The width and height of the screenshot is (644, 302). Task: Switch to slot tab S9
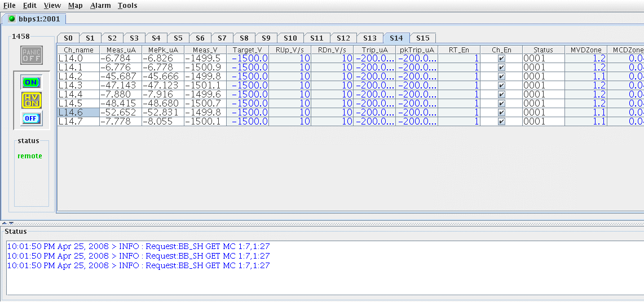click(x=266, y=38)
